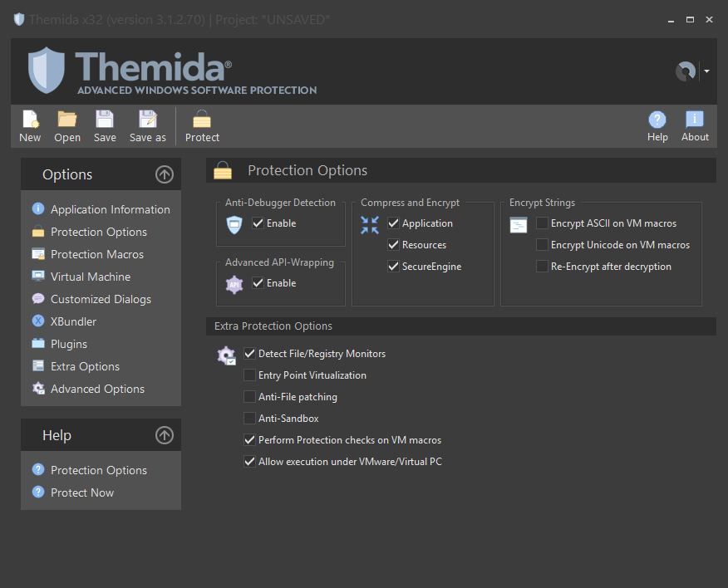This screenshot has width=728, height=588.
Task: Check Re-Encrypt after decryption
Action: point(542,266)
